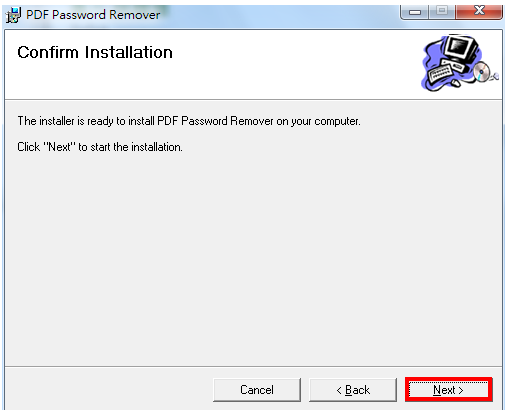Click the disabled maximize button
Viewport: 513px width, 410px height.
pos(442,12)
